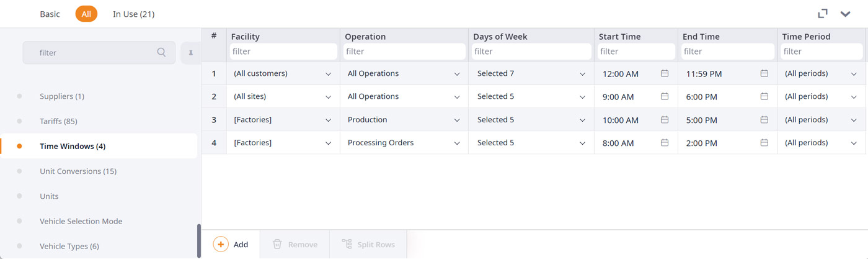
Task: Click the expand-to-fullscreen icon at top right
Action: click(823, 14)
